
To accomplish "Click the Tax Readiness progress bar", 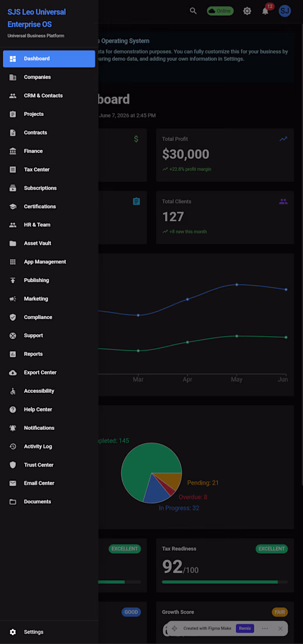I will [225, 581].
